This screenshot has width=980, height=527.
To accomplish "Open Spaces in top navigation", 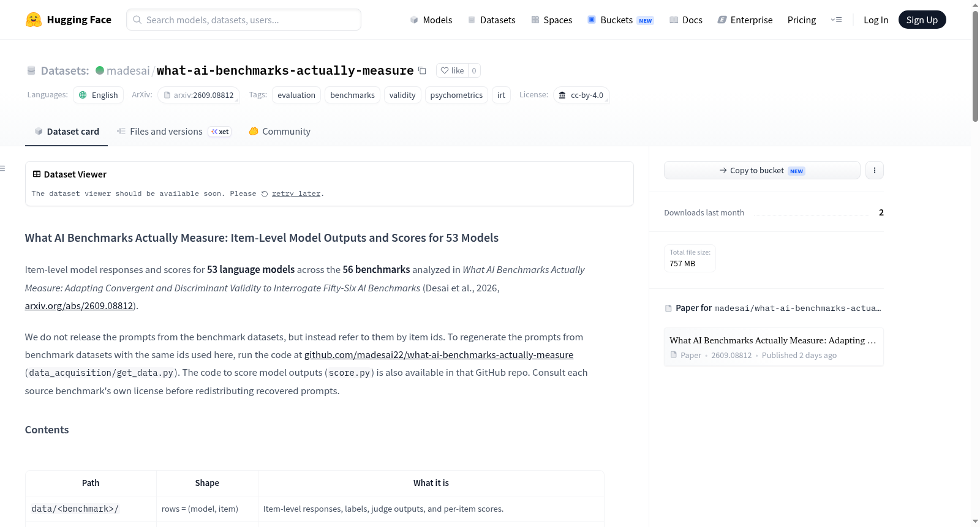I will [551, 20].
